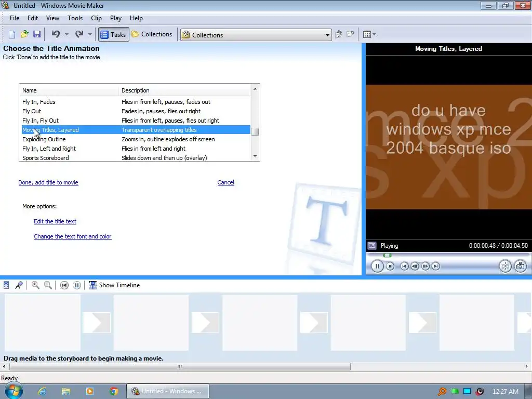The image size is (532, 399).
Task: Open the redo history dropdown arrow
Action: (90, 34)
